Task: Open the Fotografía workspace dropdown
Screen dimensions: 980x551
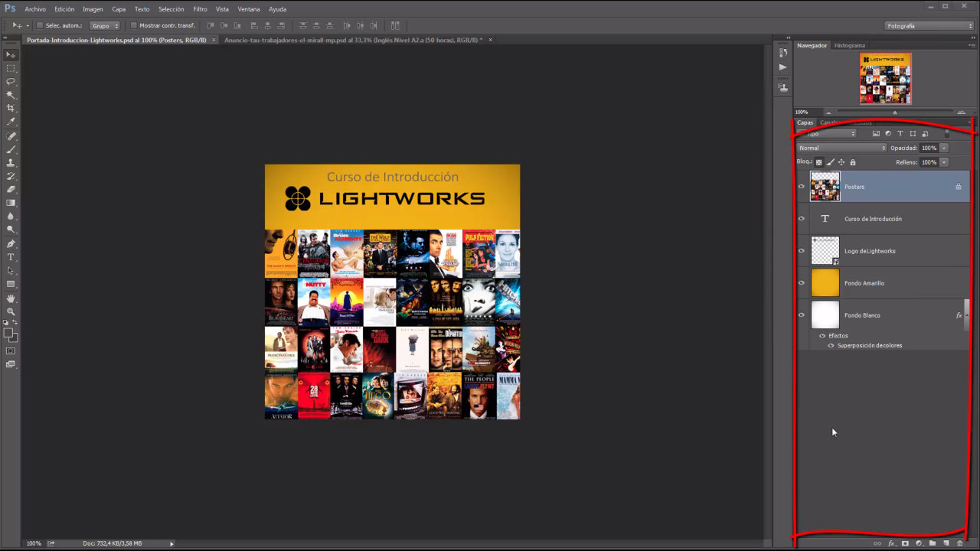Action: 929,25
